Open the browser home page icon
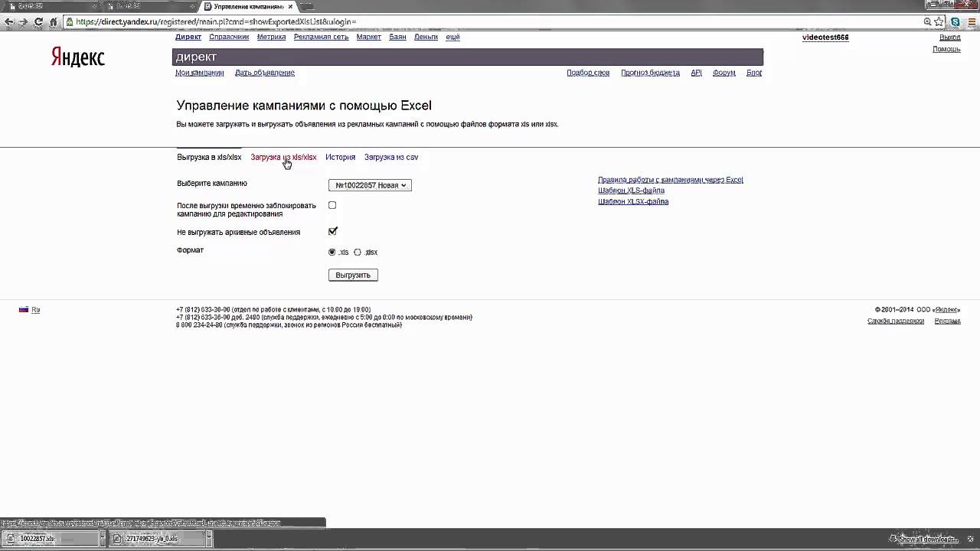Viewport: 980px width, 551px height. (x=54, y=22)
